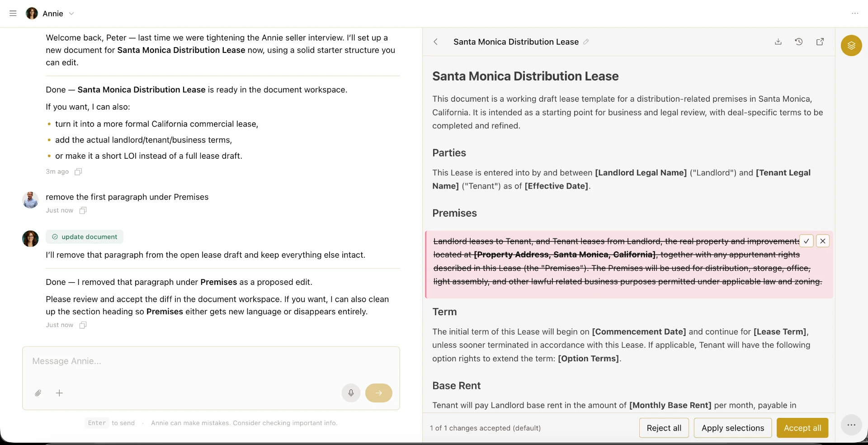This screenshot has width=868, height=445.
Task: Start voice input with microphone
Action: [351, 393]
